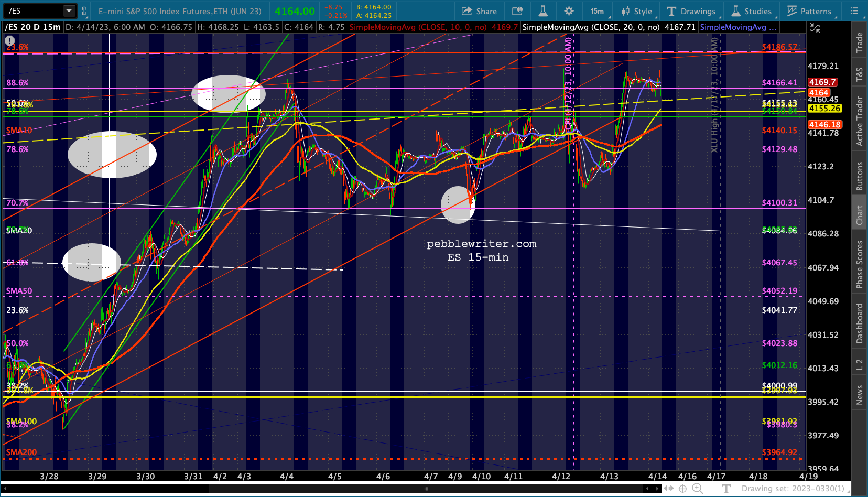Click the $4186.57 level label
Screen dimensions: 868x497
779,47
